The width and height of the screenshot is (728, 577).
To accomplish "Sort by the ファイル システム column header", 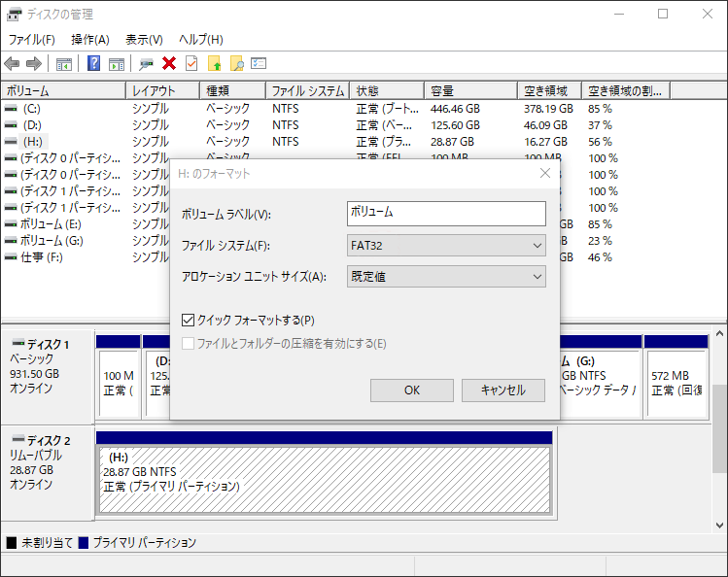I will [308, 90].
